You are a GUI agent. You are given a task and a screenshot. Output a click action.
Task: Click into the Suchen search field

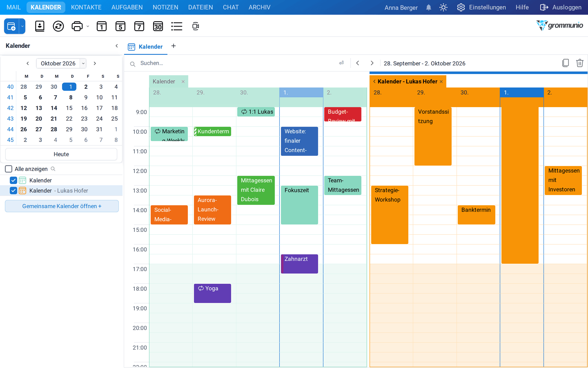pos(237,63)
